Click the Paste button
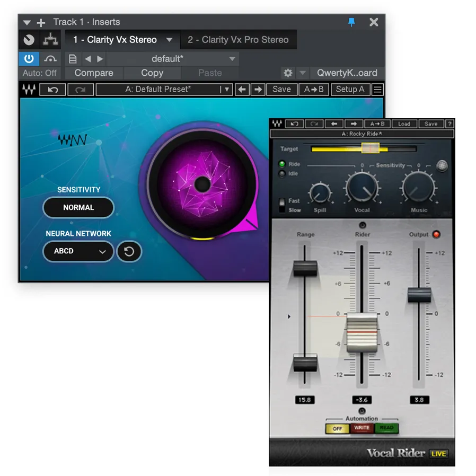 pos(210,73)
